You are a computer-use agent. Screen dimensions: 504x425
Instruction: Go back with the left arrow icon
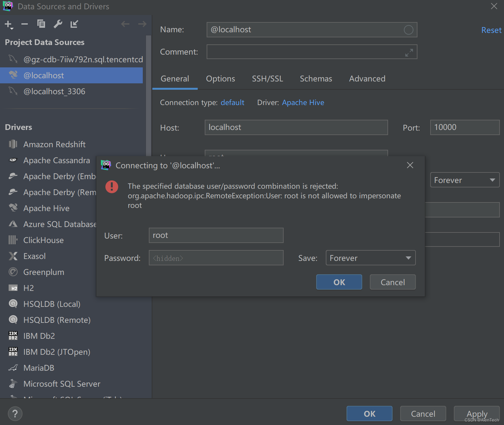tap(125, 24)
